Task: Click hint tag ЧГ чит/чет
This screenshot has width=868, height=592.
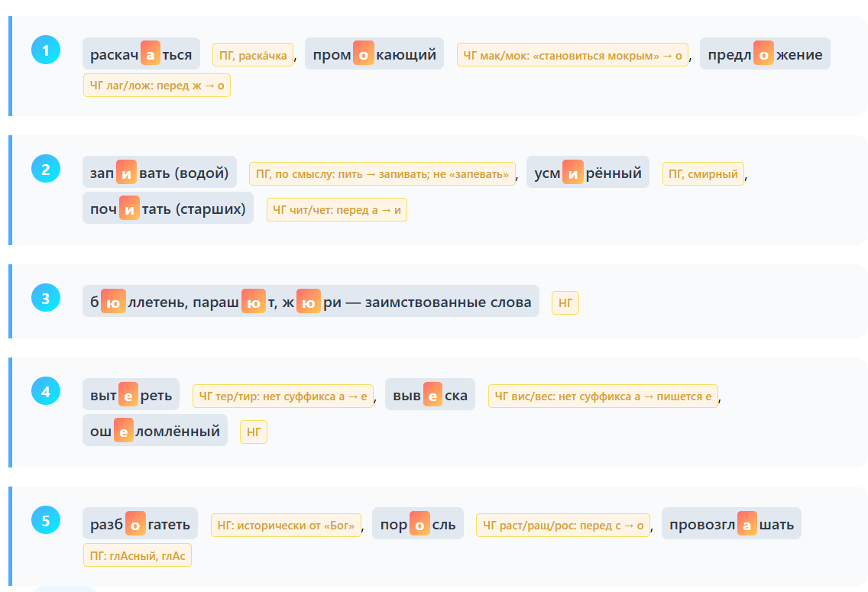Action: coord(336,210)
